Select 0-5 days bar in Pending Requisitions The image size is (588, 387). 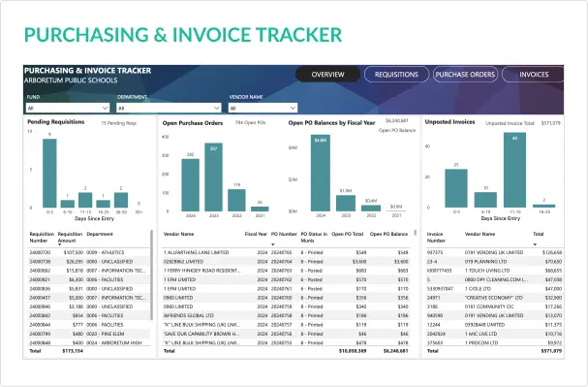(x=49, y=173)
